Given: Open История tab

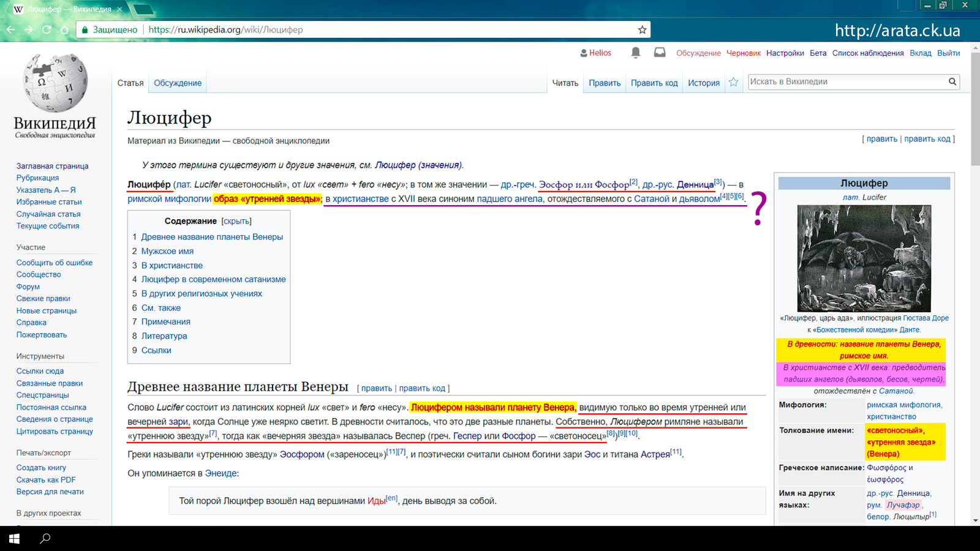Looking at the screenshot, I should pos(704,83).
